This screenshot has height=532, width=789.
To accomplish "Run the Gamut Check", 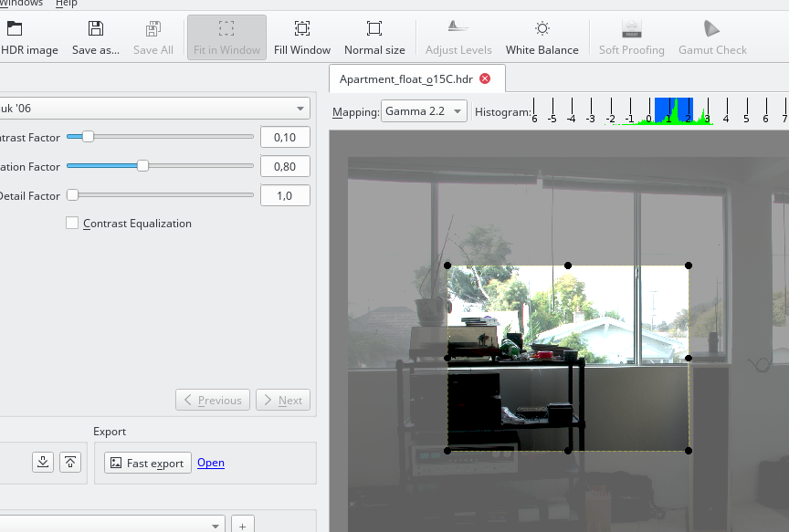I will (712, 37).
